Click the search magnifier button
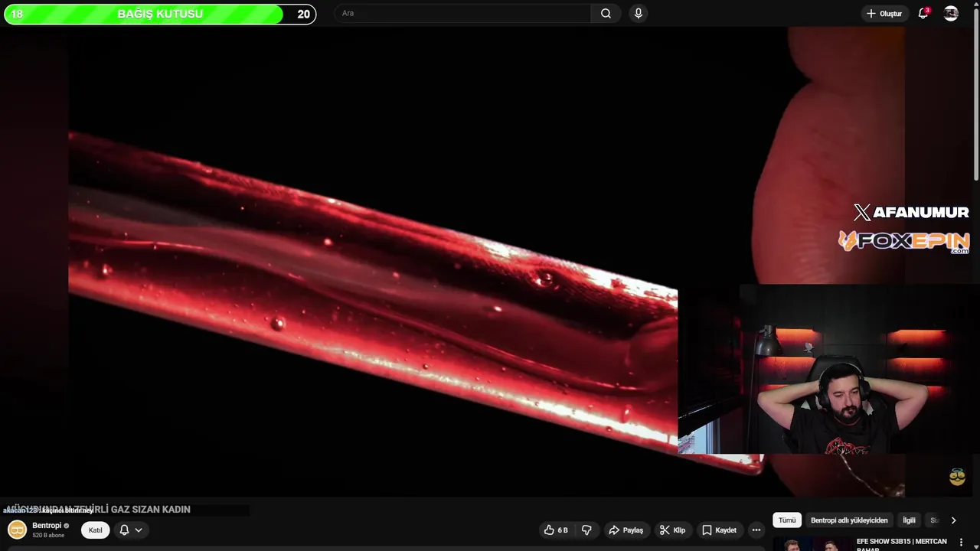This screenshot has width=980, height=551. (x=606, y=13)
